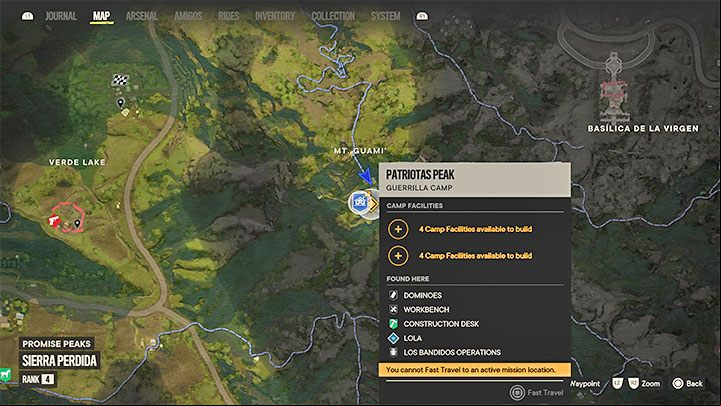721x406 pixels.
Task: Select the Basílica de la Virgen landmark icon
Action: (x=614, y=87)
